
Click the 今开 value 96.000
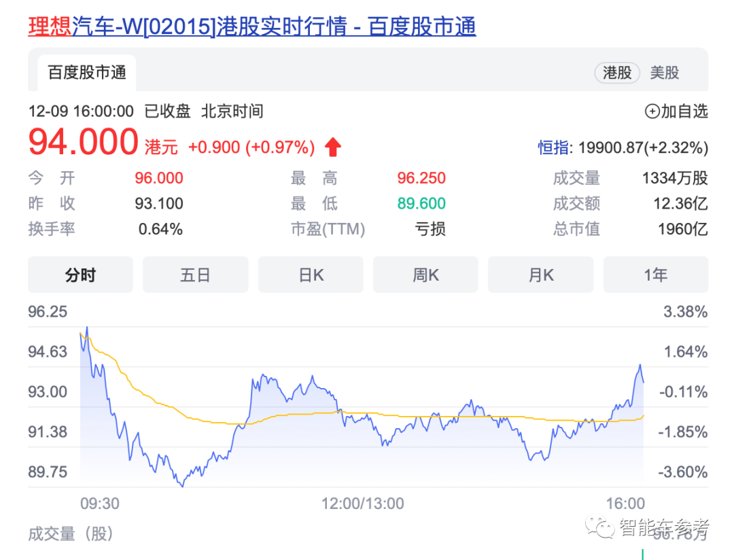click(x=158, y=178)
